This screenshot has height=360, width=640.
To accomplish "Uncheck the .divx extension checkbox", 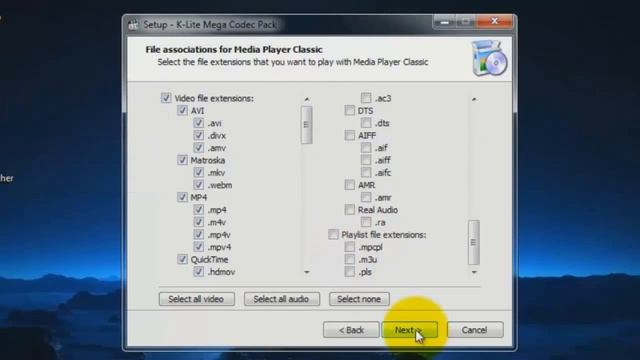I will pos(198,135).
